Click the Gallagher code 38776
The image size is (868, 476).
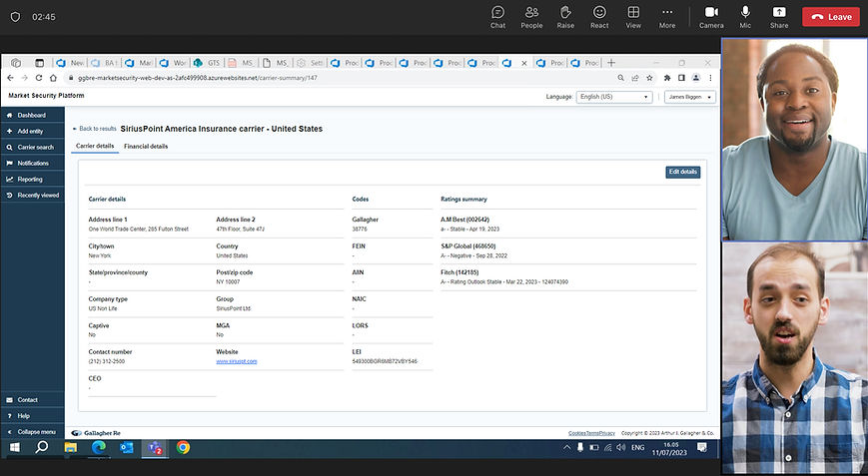[360, 229]
